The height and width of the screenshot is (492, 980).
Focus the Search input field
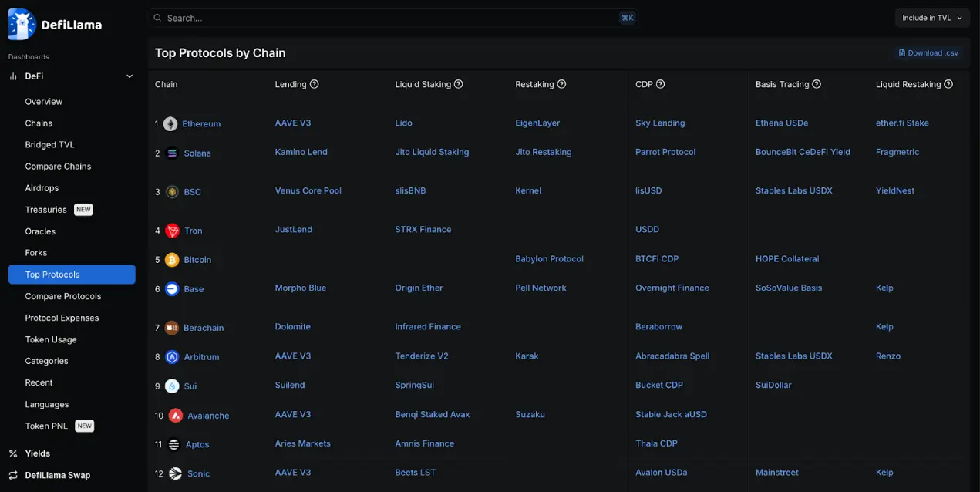386,18
